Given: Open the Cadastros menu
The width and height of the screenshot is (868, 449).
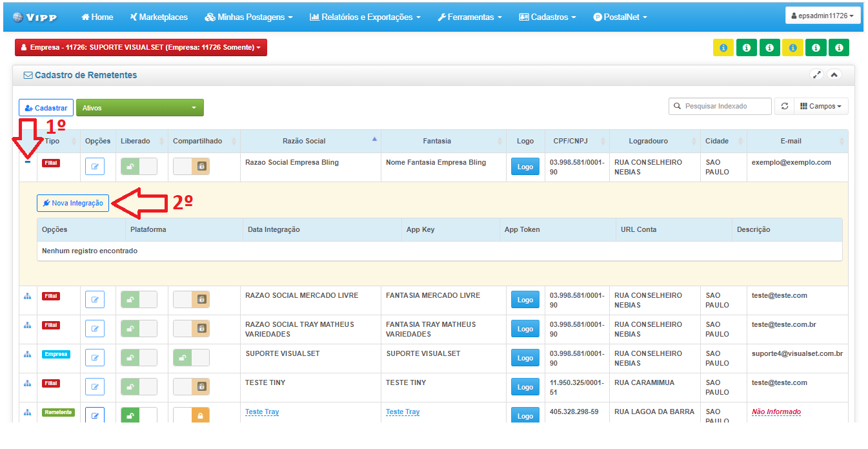Looking at the screenshot, I should click(548, 17).
